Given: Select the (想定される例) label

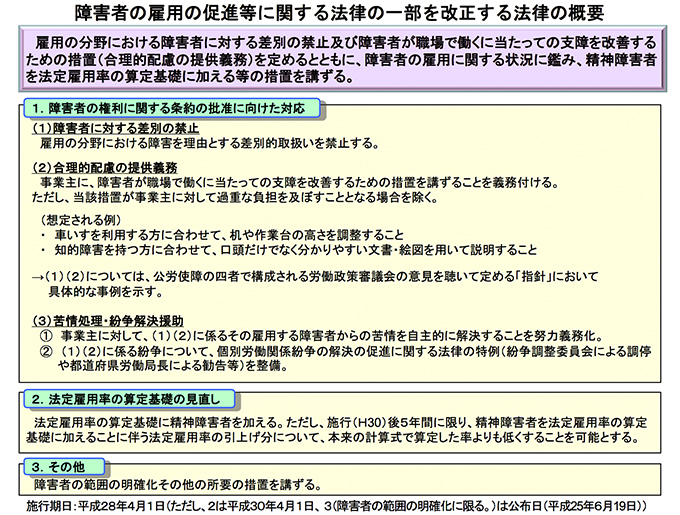Looking at the screenshot, I should 81,219.
